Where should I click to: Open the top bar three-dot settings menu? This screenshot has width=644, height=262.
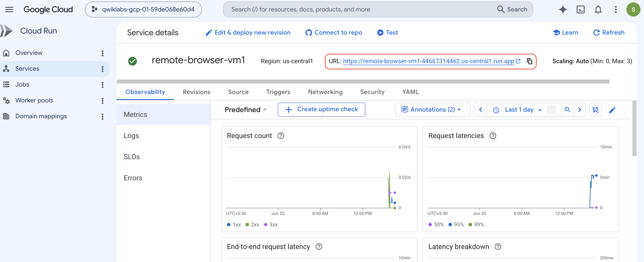tap(616, 9)
